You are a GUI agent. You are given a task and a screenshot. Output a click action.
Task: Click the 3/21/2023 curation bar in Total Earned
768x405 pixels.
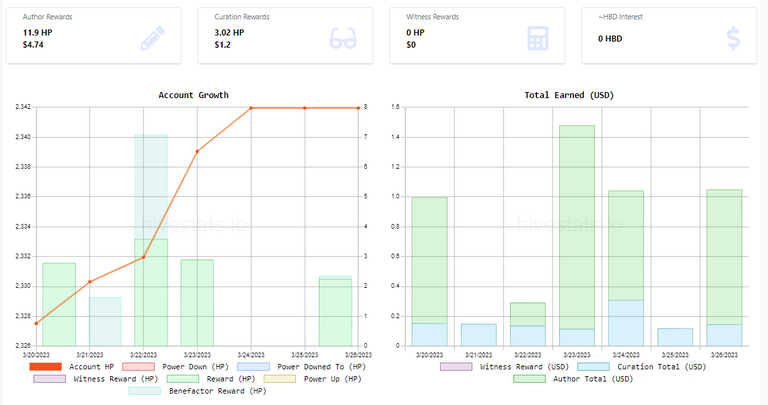click(x=479, y=335)
